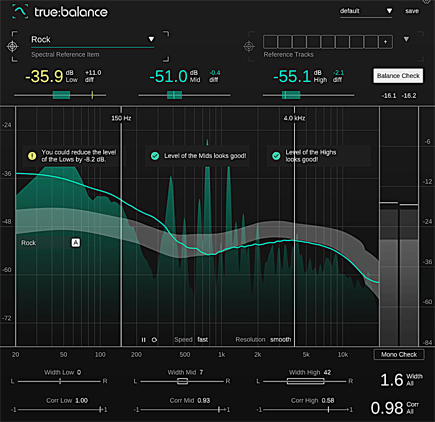The image size is (435, 422).
Task: Click the 0.98 Corr All value
Action: tap(387, 408)
